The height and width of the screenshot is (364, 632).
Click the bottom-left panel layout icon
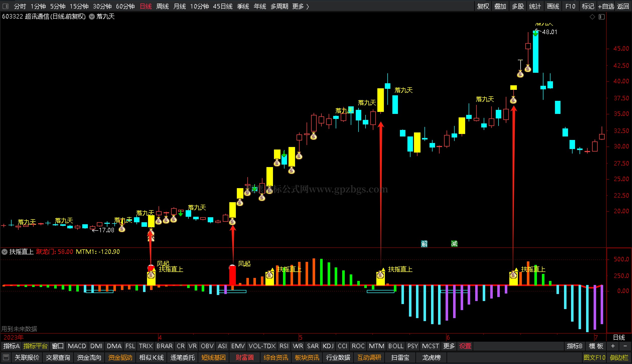6,357
